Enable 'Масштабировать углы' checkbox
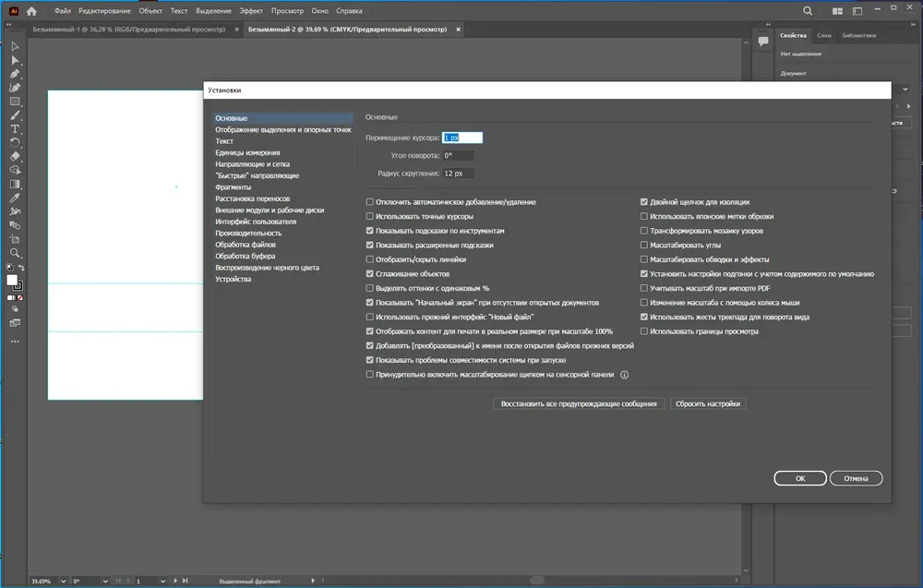Screen dimensions: 923x588 point(644,245)
